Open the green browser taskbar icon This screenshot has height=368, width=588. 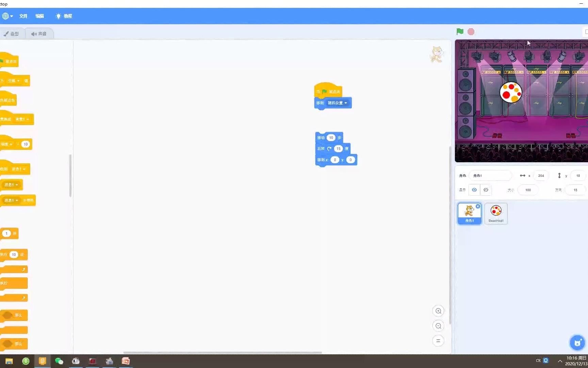tap(26, 361)
